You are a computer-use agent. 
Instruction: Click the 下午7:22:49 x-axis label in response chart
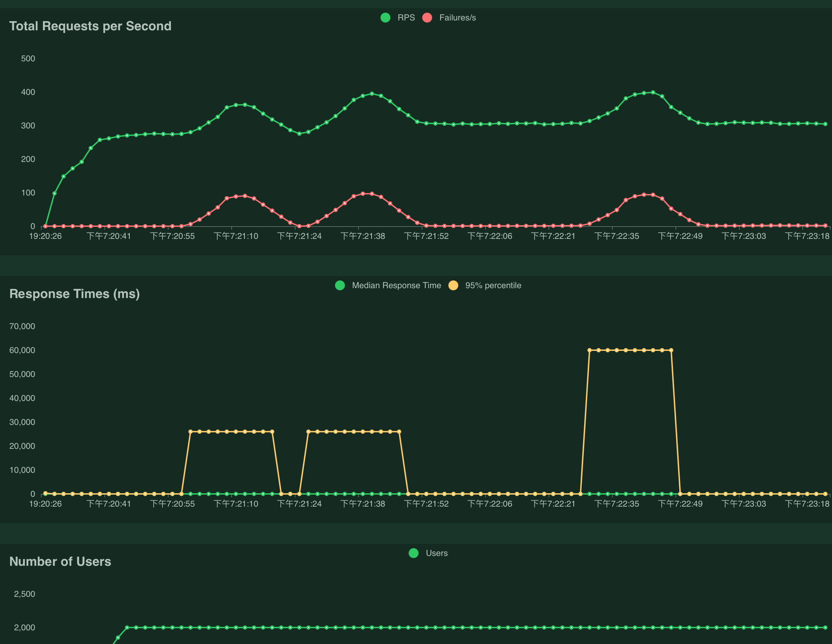[680, 504]
